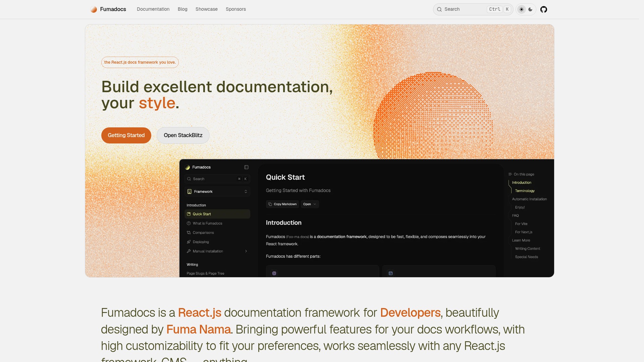This screenshot has width=644, height=362.
Task: Jump to Special Needs in table of contents
Action: 527,257
